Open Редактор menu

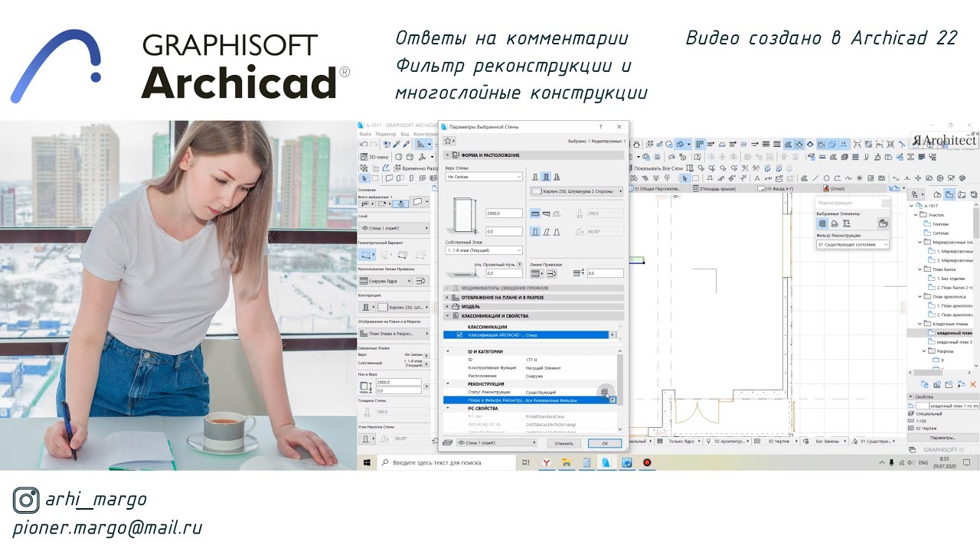(x=386, y=134)
